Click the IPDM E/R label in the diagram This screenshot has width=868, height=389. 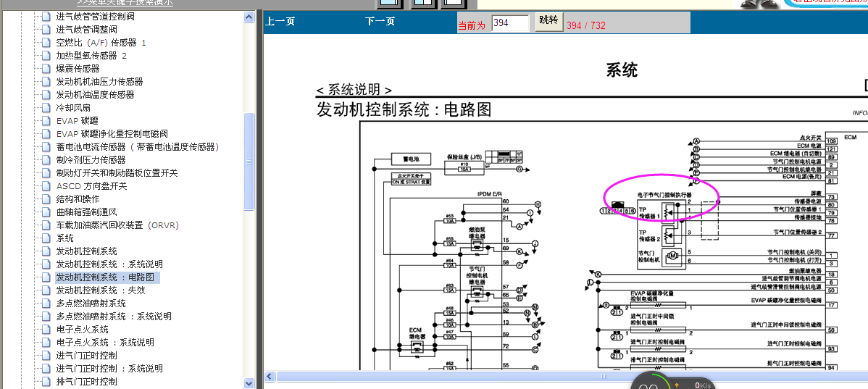491,195
